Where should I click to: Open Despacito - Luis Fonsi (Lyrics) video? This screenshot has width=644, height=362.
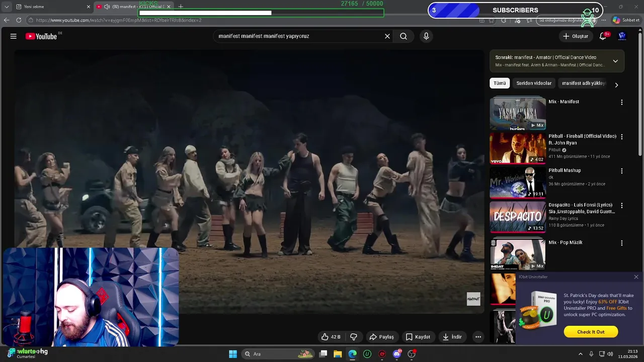[x=582, y=208]
